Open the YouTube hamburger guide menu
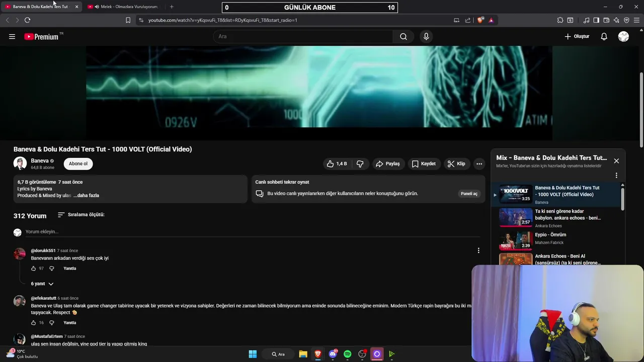This screenshot has width=644, height=362. coord(12,36)
